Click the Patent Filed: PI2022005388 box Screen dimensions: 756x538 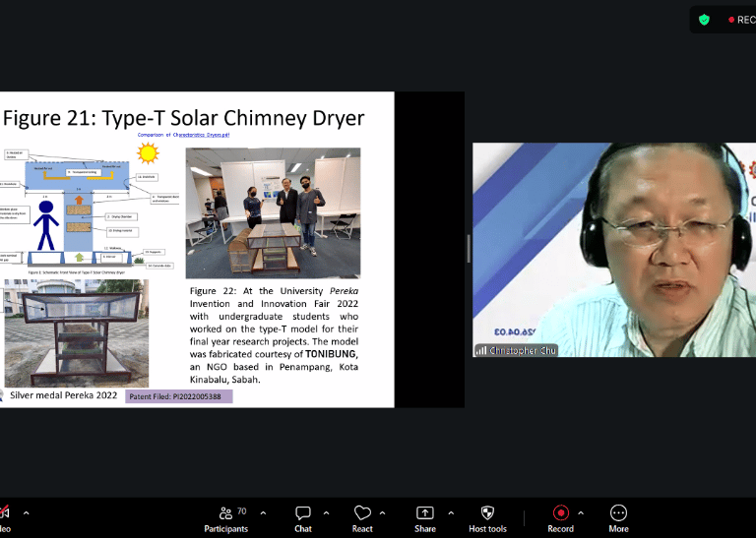point(179,396)
